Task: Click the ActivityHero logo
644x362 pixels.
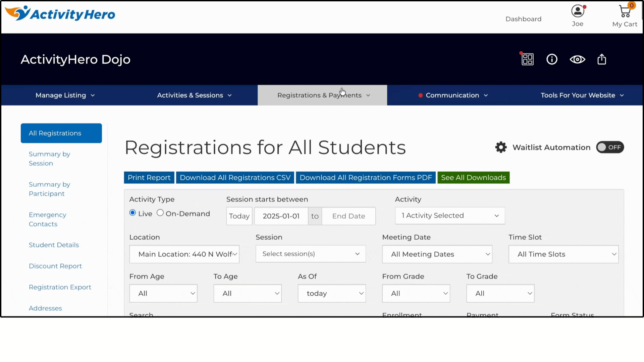Action: point(60,13)
